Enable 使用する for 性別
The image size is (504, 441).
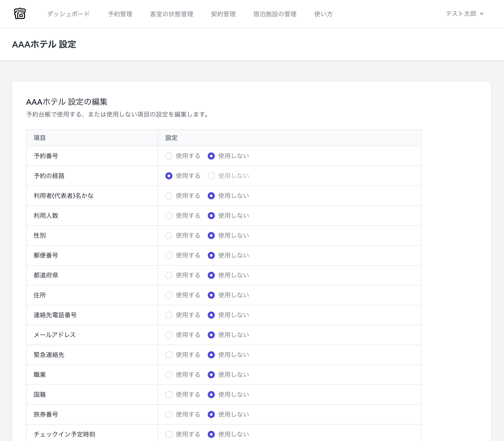169,236
